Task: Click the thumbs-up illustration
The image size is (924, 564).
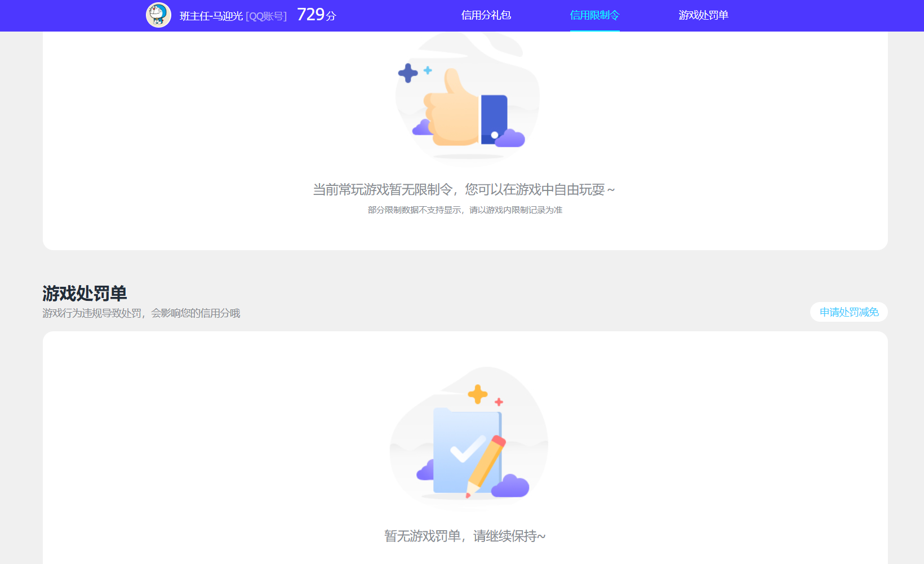Action: click(467, 99)
